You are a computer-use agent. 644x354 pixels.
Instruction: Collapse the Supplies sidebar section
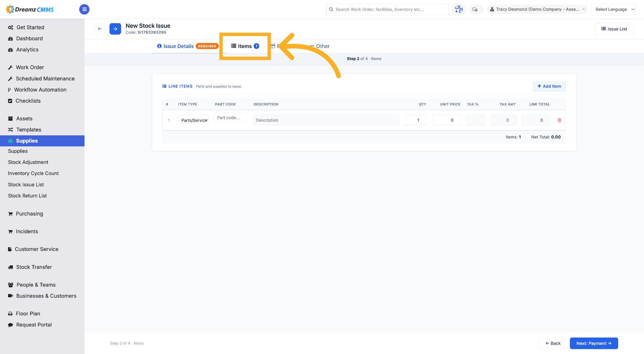click(42, 141)
